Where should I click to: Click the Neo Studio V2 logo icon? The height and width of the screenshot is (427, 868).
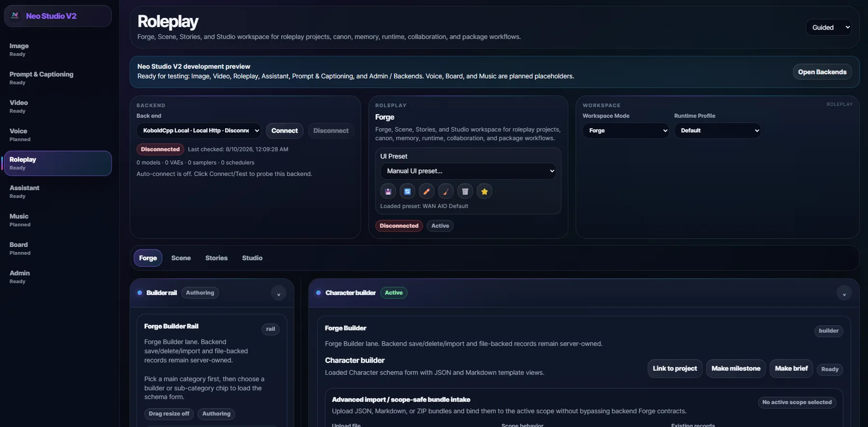tap(15, 15)
